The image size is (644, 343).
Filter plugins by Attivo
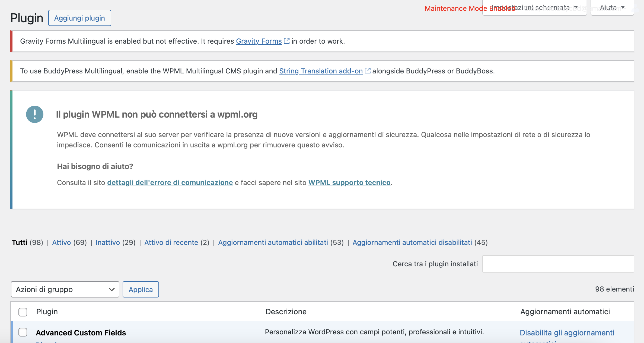[x=62, y=242]
